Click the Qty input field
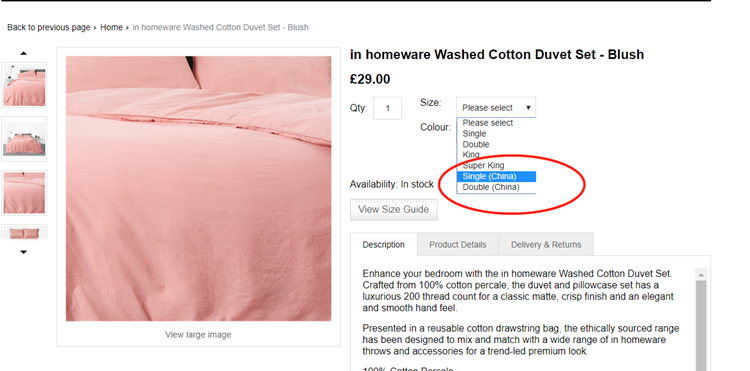Viewport: 750px width, 371px height. pyautogui.click(x=387, y=109)
